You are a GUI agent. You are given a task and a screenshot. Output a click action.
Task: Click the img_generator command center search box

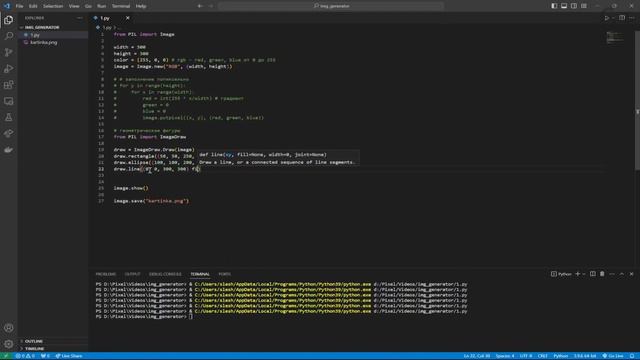pos(331,6)
